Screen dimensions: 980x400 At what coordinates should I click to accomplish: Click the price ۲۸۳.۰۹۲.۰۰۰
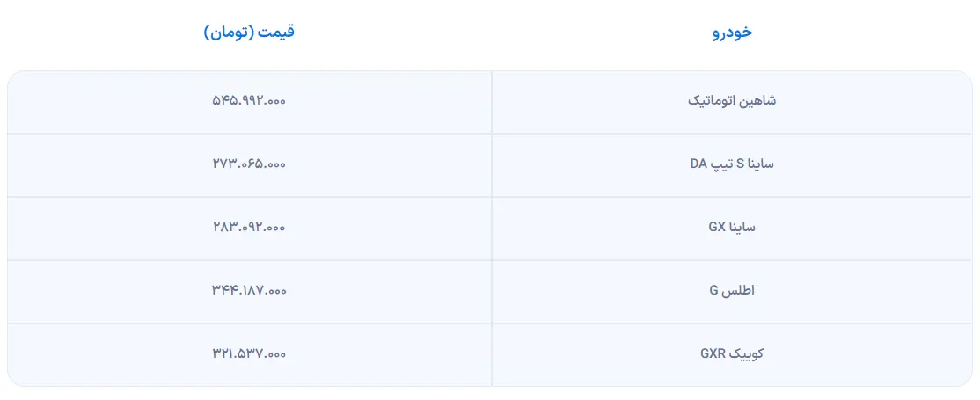[x=249, y=227]
